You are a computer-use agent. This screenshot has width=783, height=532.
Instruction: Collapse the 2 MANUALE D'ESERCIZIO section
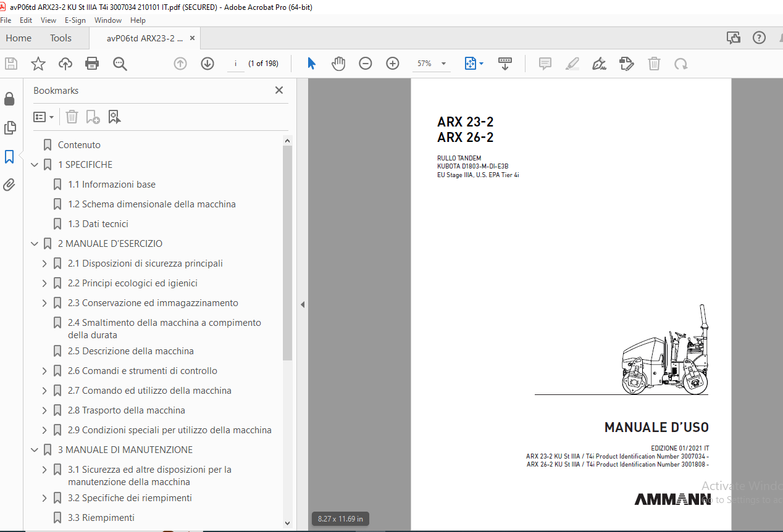click(x=35, y=244)
